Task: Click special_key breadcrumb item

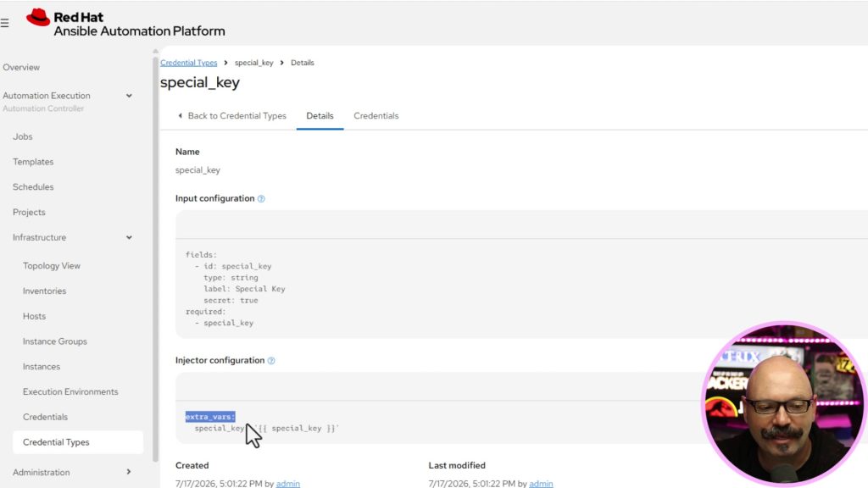Action: pyautogui.click(x=254, y=63)
